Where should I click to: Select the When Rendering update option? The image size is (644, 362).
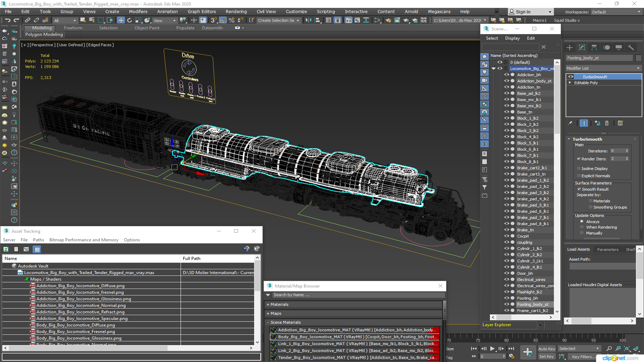pos(582,227)
